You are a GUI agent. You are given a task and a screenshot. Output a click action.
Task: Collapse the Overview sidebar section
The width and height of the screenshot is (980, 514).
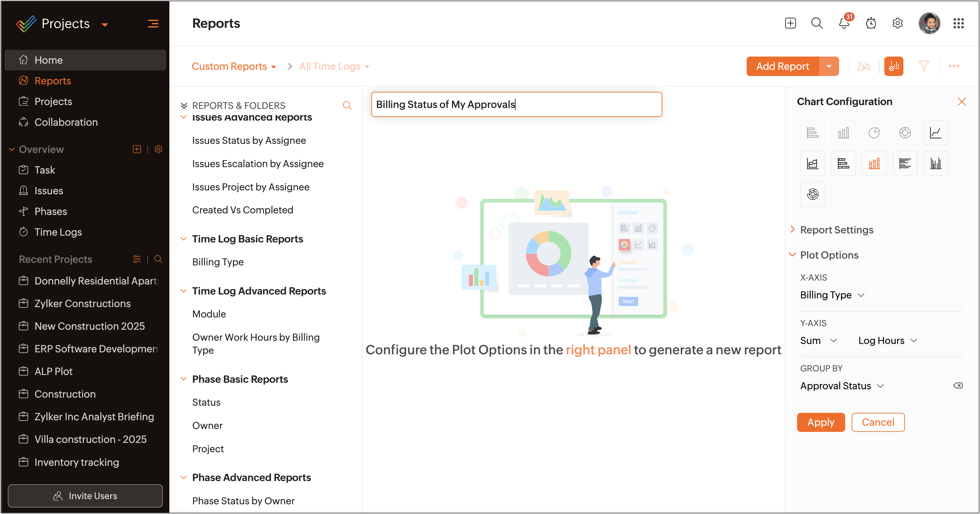tap(12, 150)
